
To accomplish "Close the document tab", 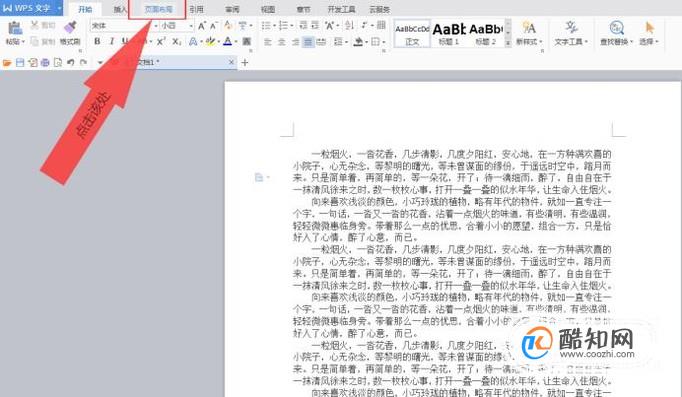I will pos(231,62).
